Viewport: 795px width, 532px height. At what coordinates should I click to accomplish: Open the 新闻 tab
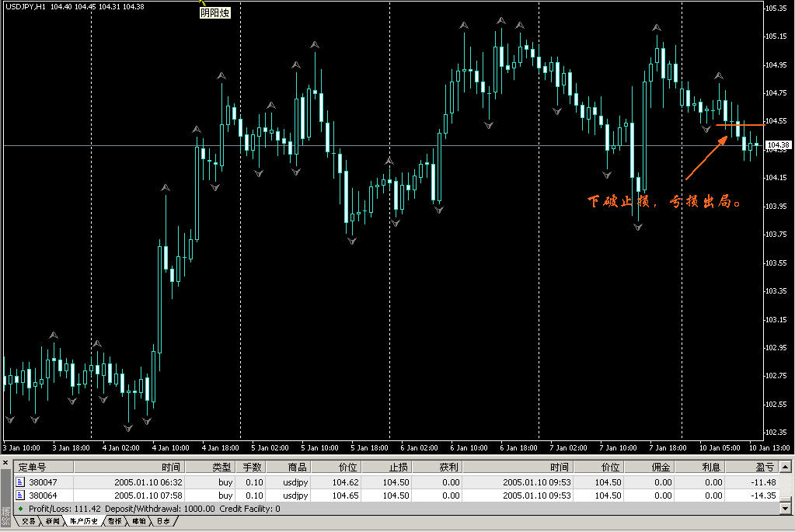52,521
